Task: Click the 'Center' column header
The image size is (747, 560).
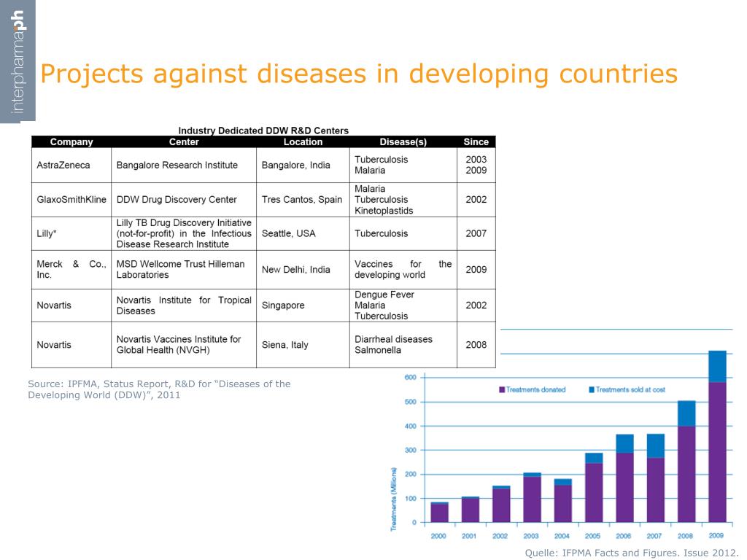Action: coord(184,142)
